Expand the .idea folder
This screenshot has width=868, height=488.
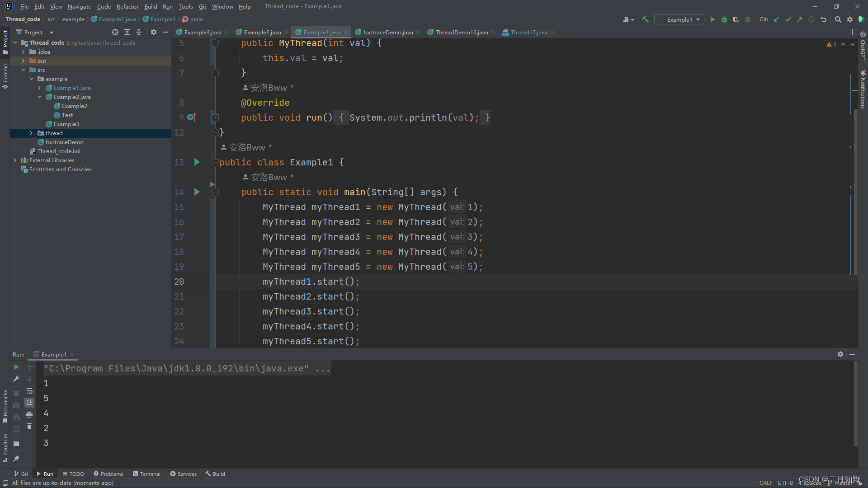pos(23,52)
